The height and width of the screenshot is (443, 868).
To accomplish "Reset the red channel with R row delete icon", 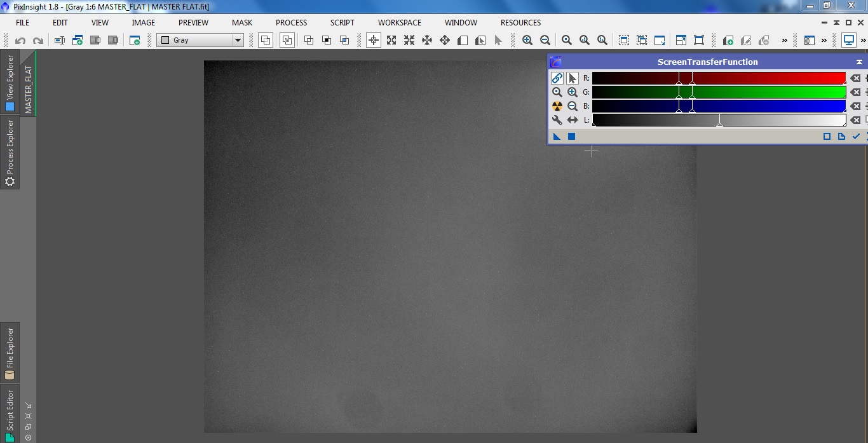I will click(856, 78).
